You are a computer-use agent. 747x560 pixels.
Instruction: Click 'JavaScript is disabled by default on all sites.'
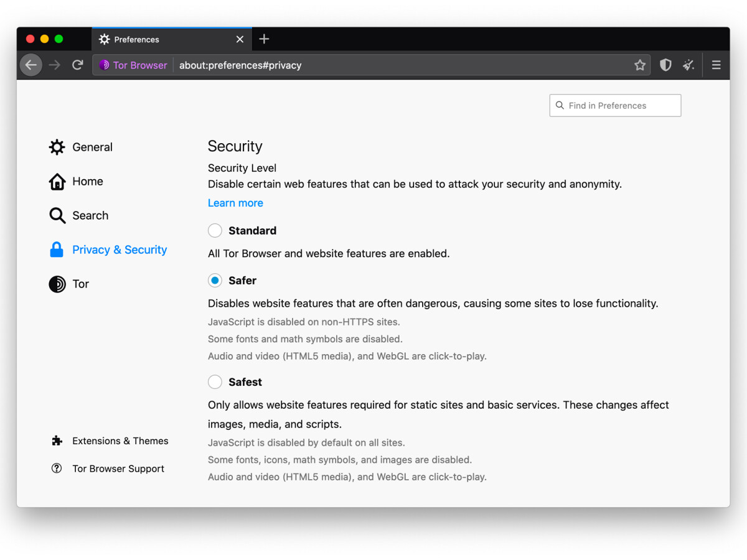tap(306, 442)
